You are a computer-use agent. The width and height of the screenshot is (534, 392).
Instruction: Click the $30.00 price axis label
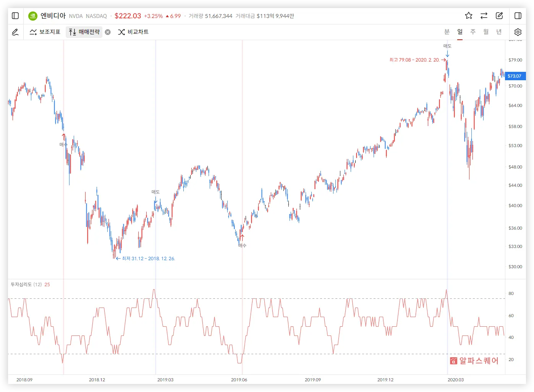pos(515,267)
